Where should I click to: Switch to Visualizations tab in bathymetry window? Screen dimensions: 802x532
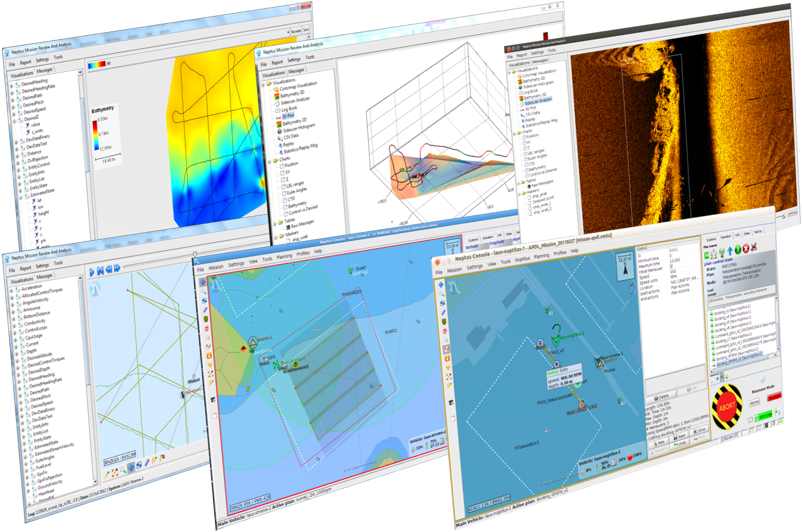click(x=21, y=74)
